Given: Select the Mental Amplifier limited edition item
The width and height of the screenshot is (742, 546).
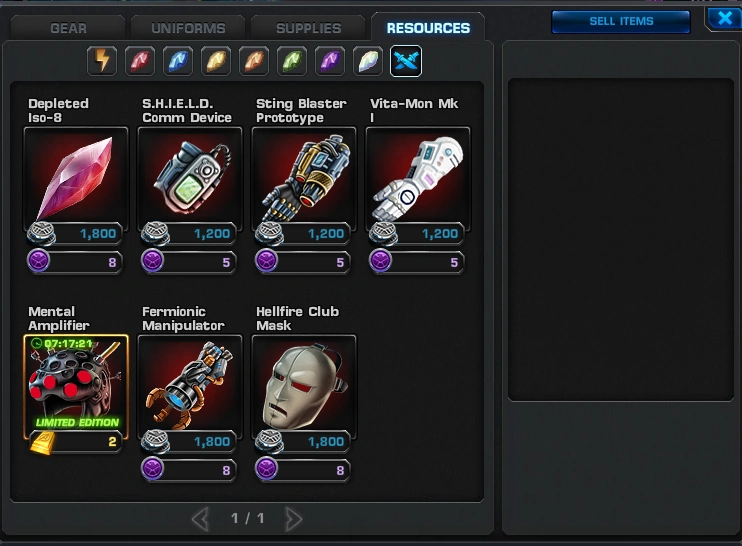Looking at the screenshot, I should [76, 387].
